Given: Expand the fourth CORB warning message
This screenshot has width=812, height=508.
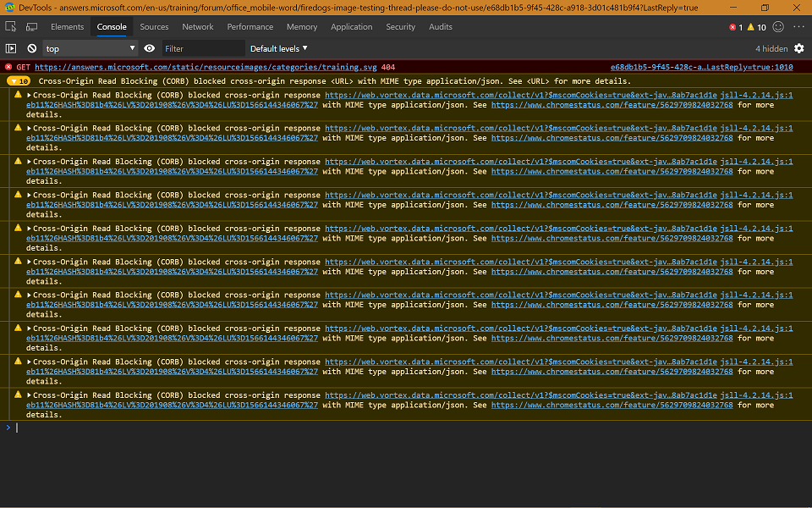Looking at the screenshot, I should tap(30, 195).
